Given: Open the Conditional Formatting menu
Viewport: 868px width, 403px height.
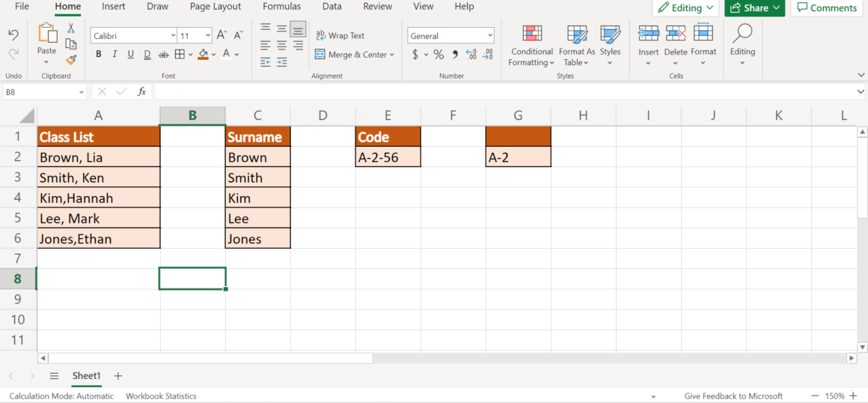Looking at the screenshot, I should click(x=532, y=45).
